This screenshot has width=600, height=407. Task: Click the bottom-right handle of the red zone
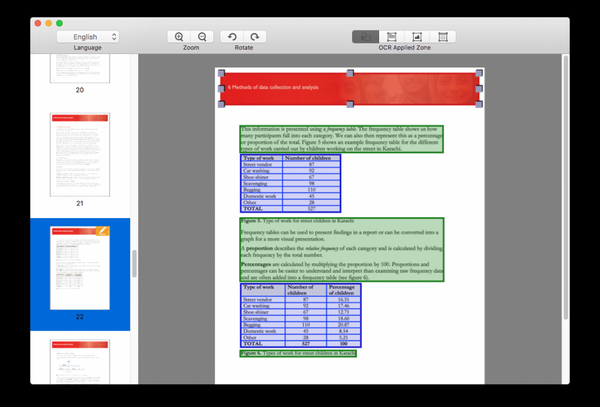click(479, 104)
